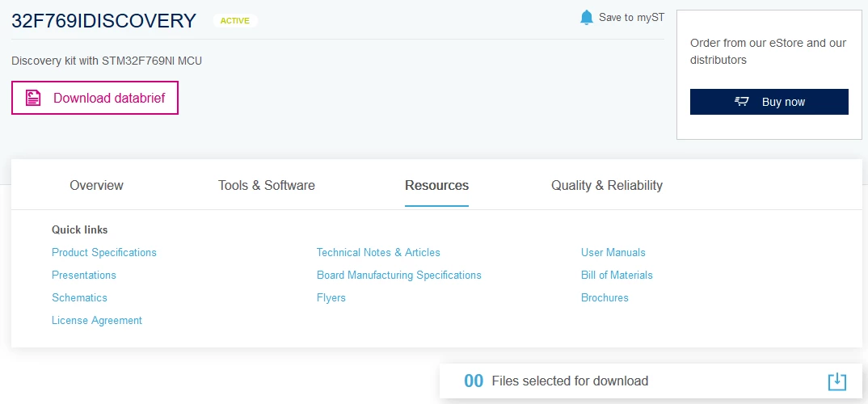Click the bell icon to save to myST
Image resolution: width=868 pixels, height=404 pixels.
(587, 18)
